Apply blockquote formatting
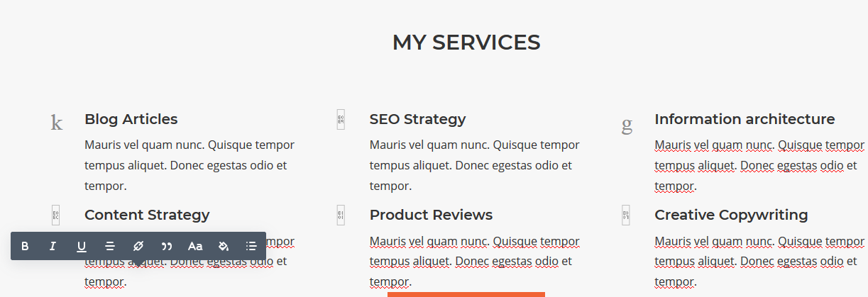This screenshot has height=297, width=868. click(x=167, y=247)
